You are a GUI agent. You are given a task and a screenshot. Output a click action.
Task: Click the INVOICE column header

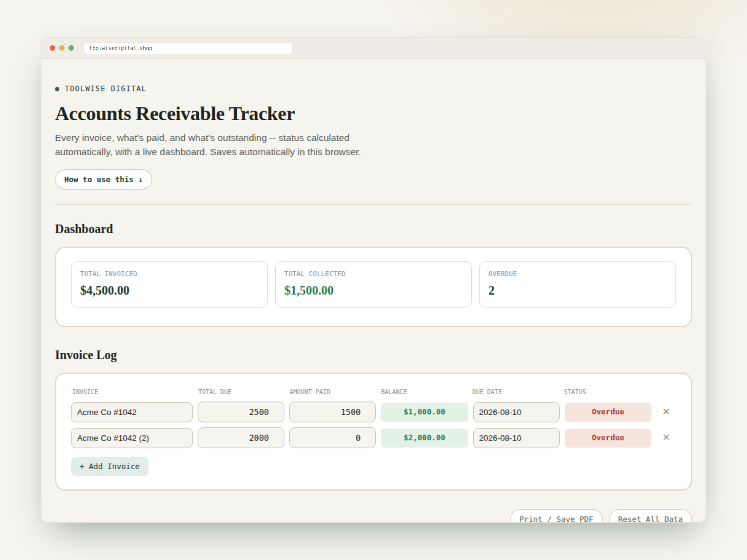click(x=85, y=392)
